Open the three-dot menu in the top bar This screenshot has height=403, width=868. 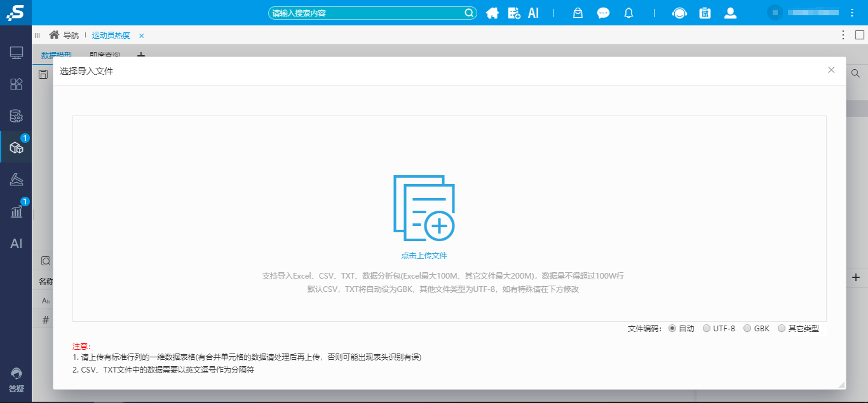[851, 13]
